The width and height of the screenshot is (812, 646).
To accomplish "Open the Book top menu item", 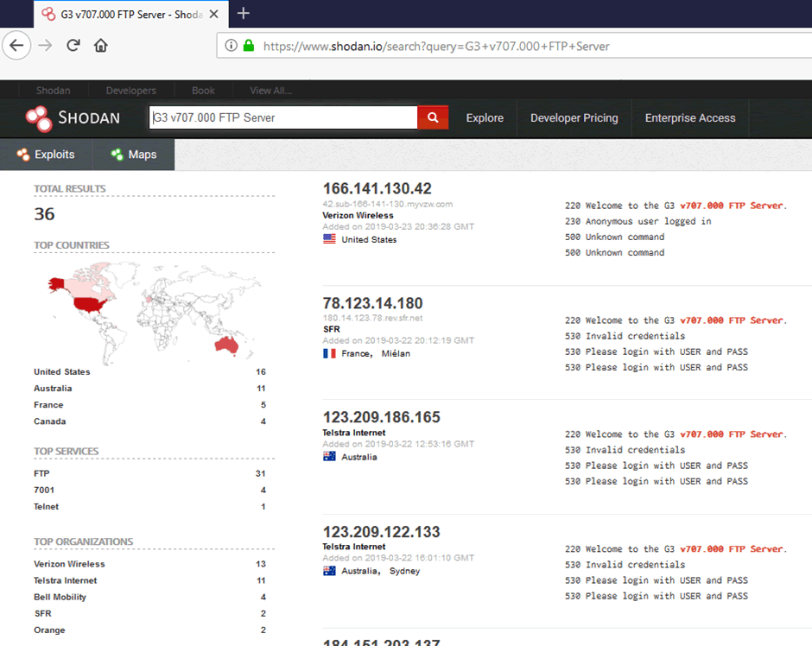I will tap(203, 91).
